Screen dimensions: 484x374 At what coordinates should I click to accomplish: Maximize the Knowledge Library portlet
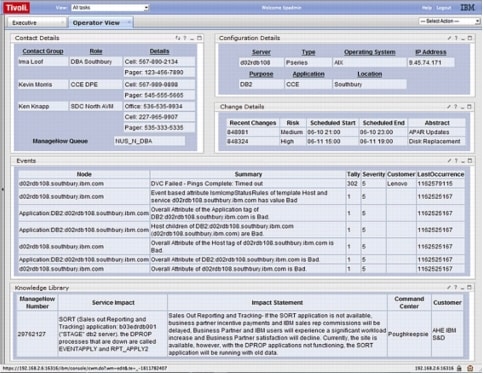(x=470, y=287)
